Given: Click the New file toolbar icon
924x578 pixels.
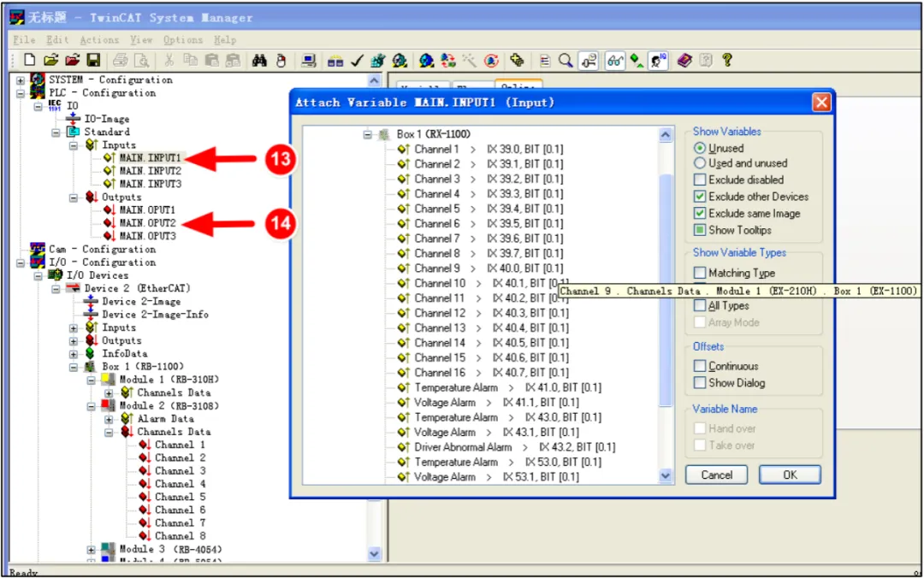Looking at the screenshot, I should coord(29,61).
